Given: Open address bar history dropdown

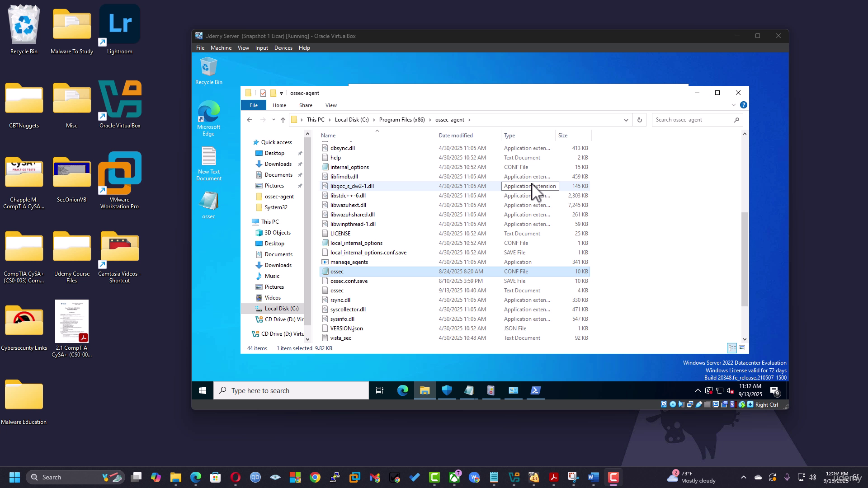Looking at the screenshot, I should coord(626,120).
